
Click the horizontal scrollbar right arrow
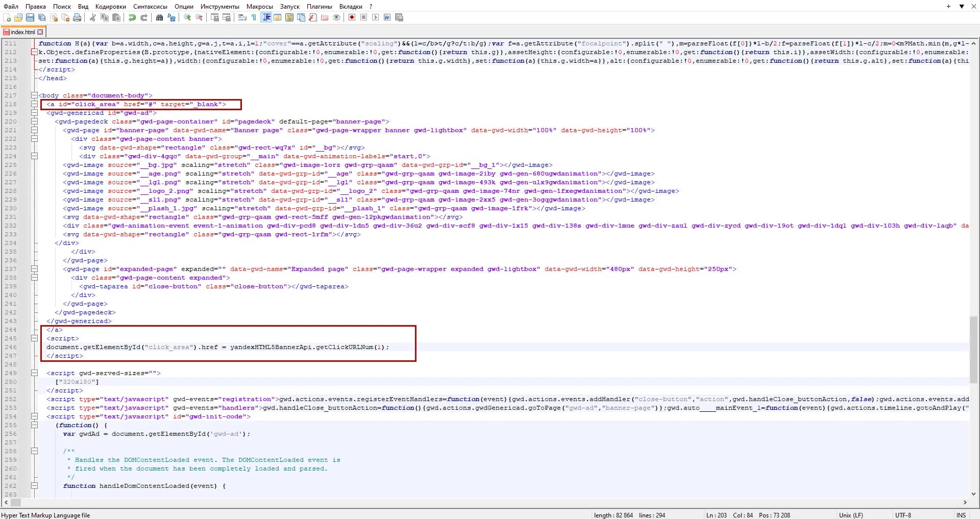pos(965,502)
